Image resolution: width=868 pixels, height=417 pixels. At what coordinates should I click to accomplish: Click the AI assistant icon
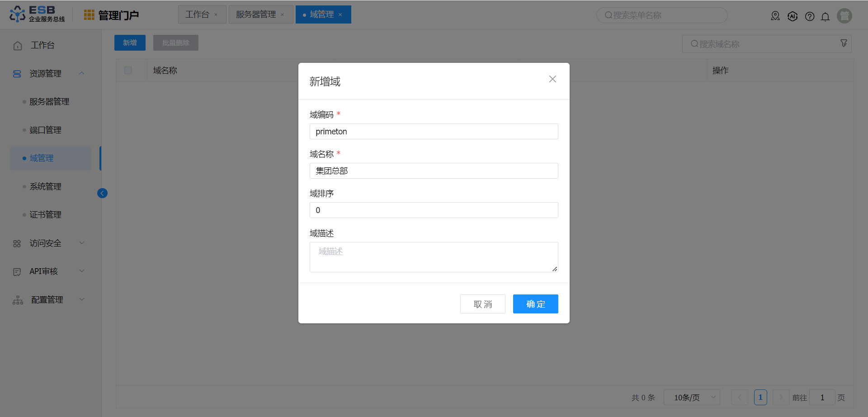coord(793,17)
